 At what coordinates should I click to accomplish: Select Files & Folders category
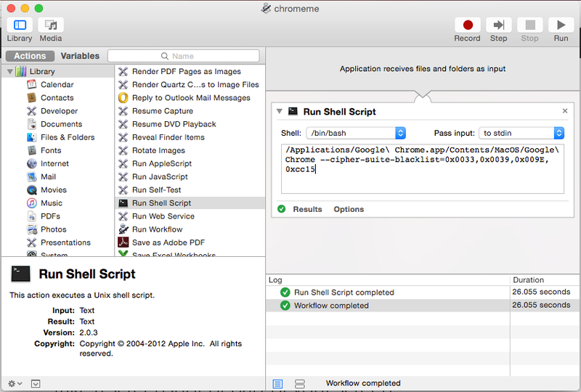click(x=68, y=137)
